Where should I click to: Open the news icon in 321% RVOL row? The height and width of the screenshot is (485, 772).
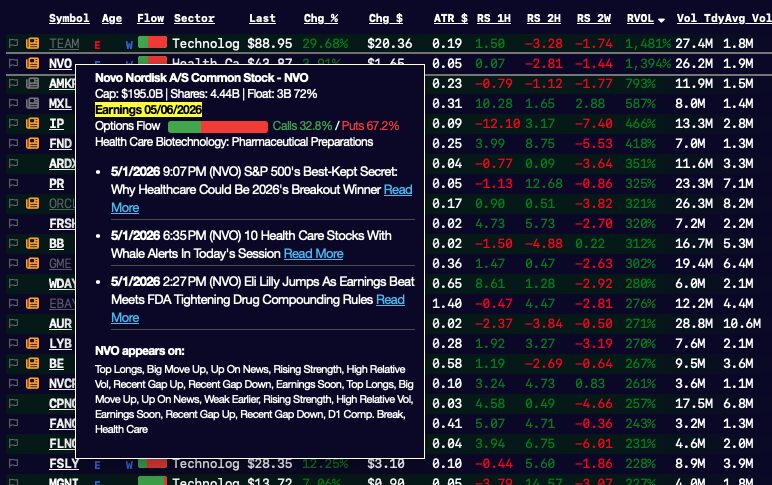[x=32, y=203]
